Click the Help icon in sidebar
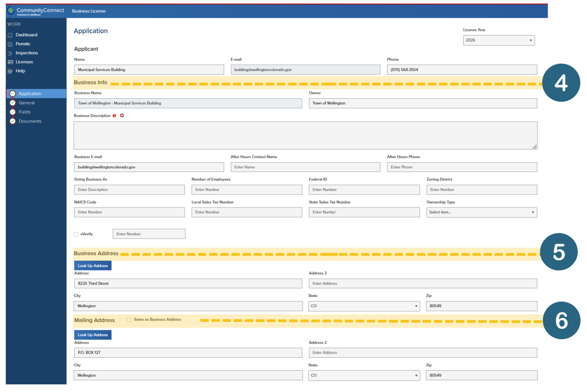587x392 pixels. click(10, 71)
